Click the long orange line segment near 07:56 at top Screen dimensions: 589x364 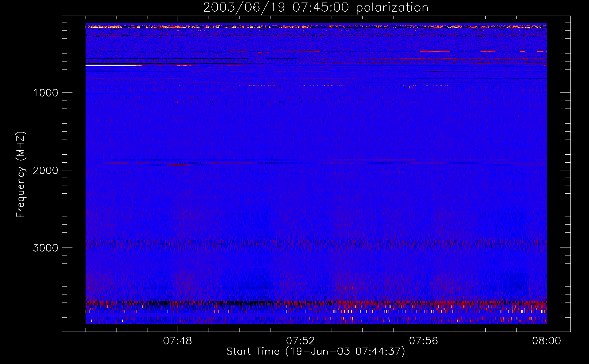point(435,52)
